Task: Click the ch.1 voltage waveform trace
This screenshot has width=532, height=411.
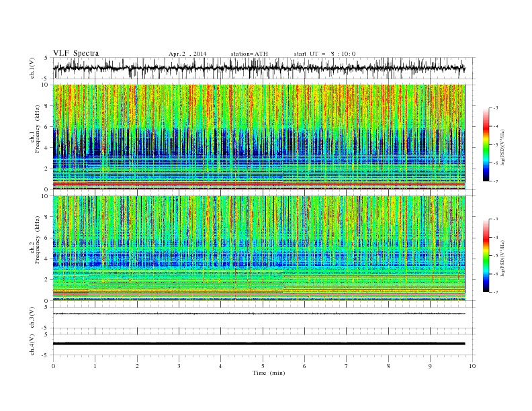Action: pyautogui.click(x=259, y=68)
